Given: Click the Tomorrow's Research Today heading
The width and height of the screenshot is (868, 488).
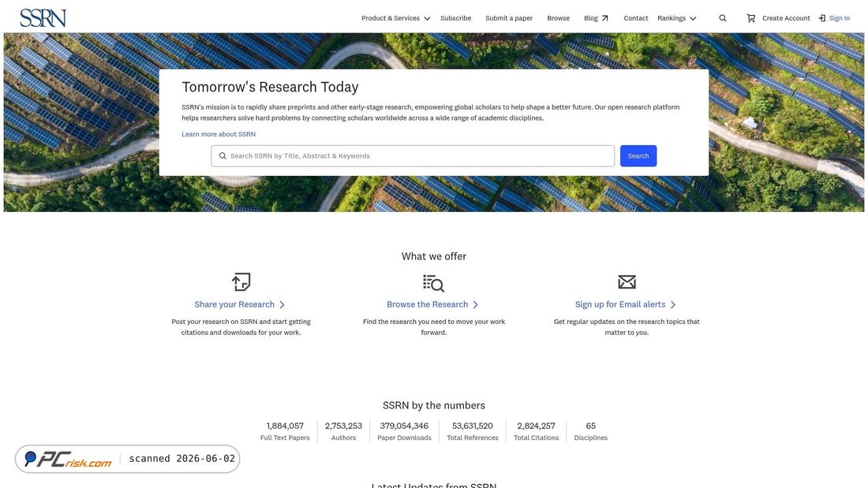Looking at the screenshot, I should [x=270, y=87].
